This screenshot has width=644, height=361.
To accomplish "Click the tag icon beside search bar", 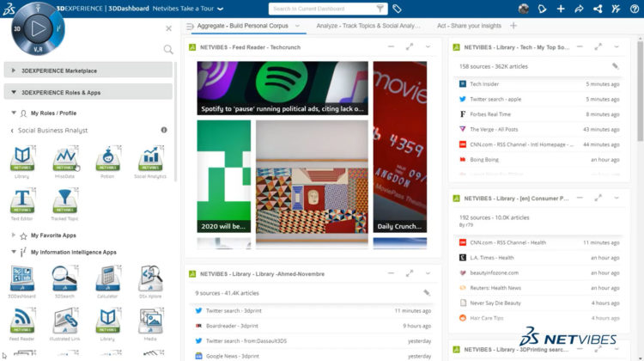I will pyautogui.click(x=398, y=9).
